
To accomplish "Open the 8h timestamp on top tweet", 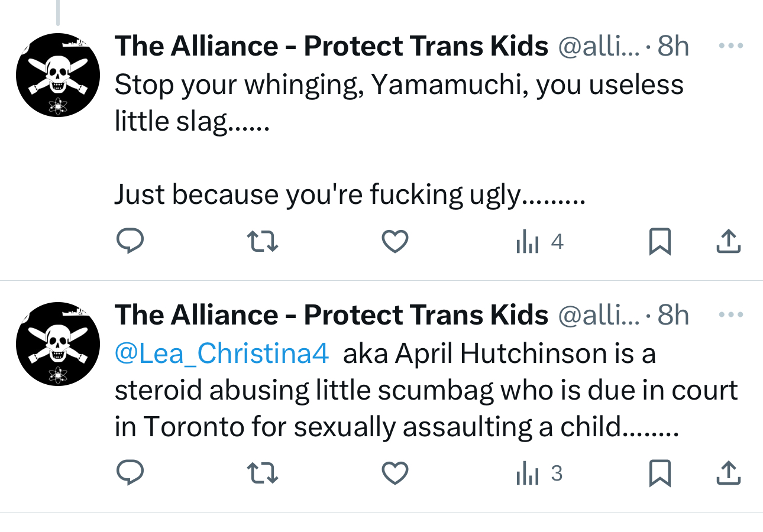I will (x=674, y=46).
